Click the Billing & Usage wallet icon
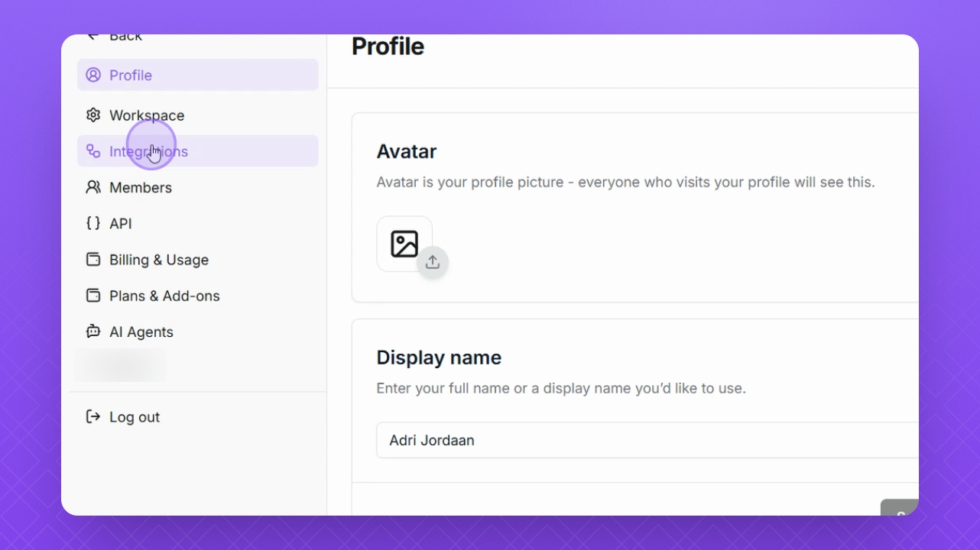The image size is (980, 550). coord(93,260)
